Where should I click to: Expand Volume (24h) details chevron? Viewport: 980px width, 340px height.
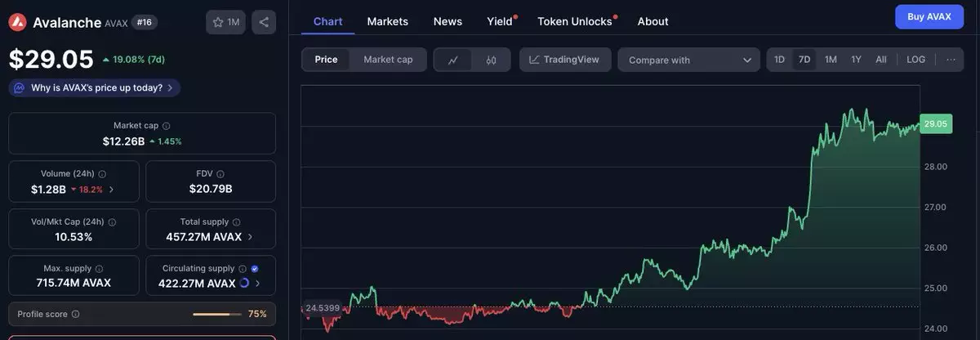(x=112, y=190)
